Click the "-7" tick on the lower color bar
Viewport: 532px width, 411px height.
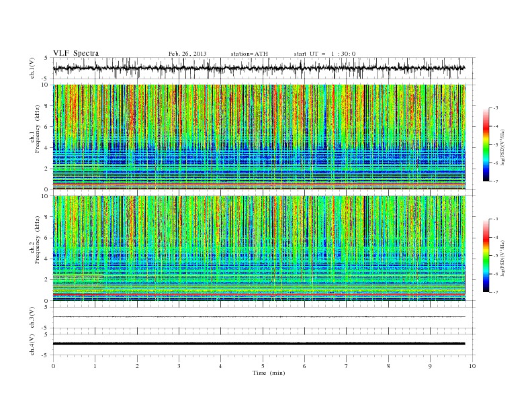(x=496, y=292)
